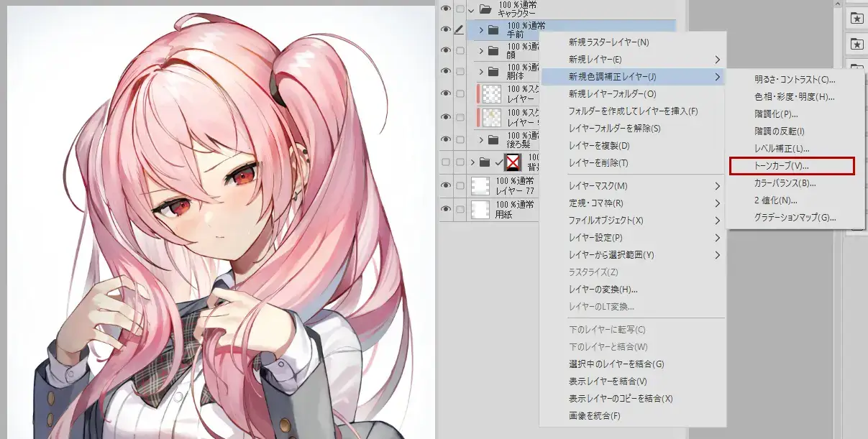The image size is (868, 439).
Task: Toggle the lock checkbox beside 用紙 layer
Action: [460, 209]
